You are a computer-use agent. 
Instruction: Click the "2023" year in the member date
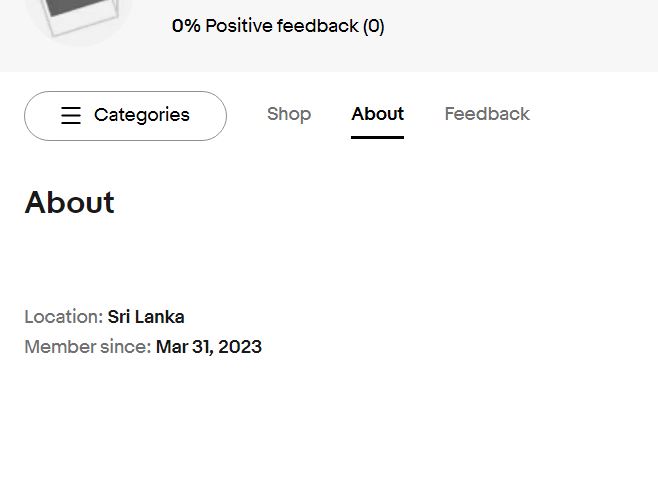tap(240, 347)
